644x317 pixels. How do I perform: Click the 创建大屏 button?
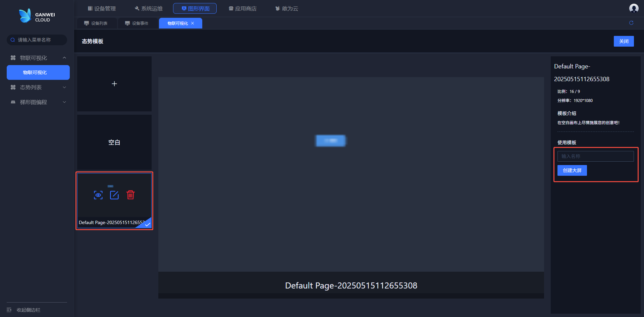click(572, 170)
